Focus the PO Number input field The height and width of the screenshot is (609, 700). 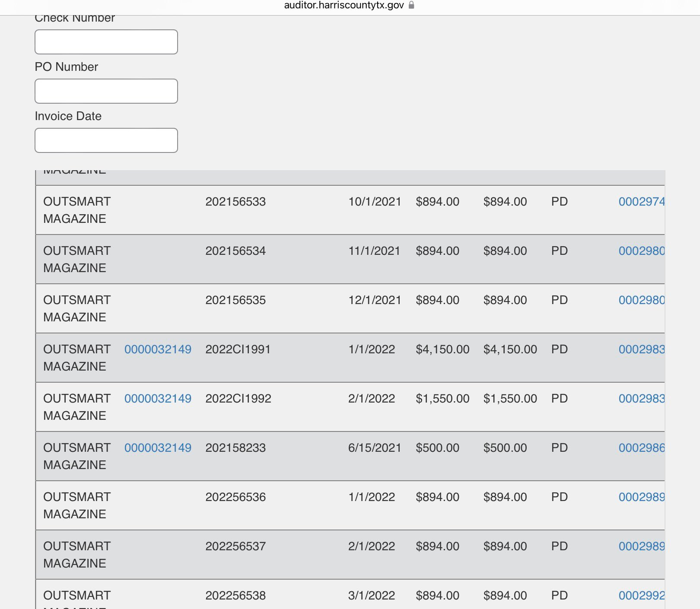[106, 91]
